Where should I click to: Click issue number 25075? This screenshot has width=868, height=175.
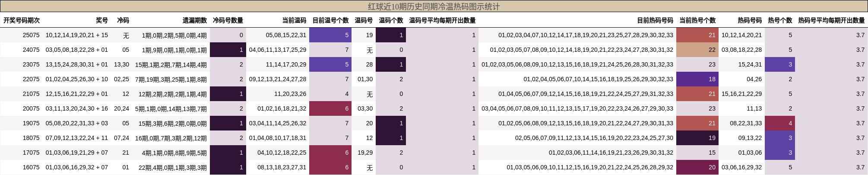pyautogui.click(x=31, y=35)
